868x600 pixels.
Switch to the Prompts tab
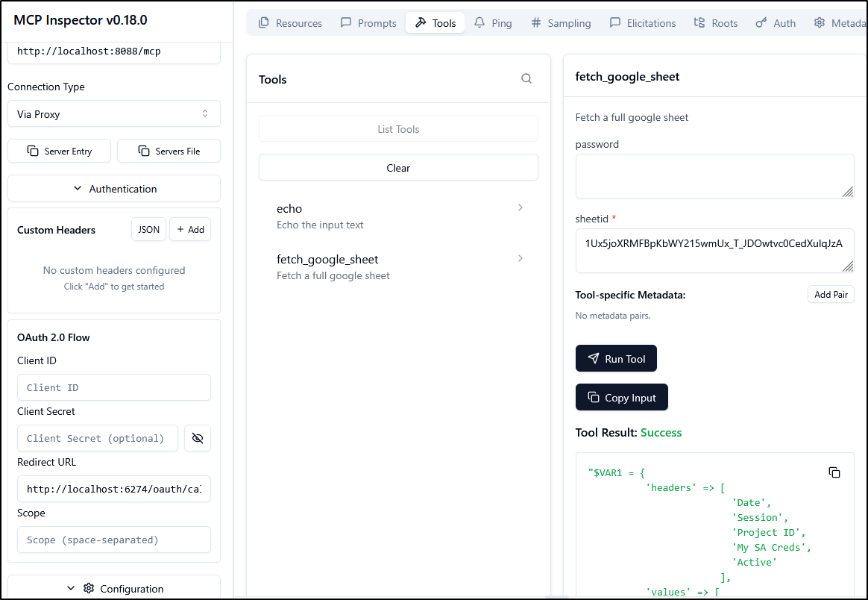pos(368,23)
